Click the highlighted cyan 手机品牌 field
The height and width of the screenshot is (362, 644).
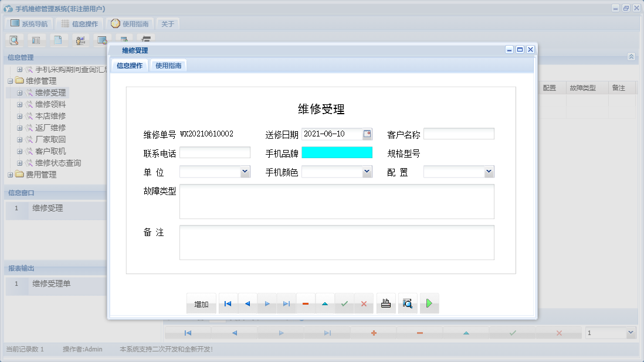[x=337, y=152]
